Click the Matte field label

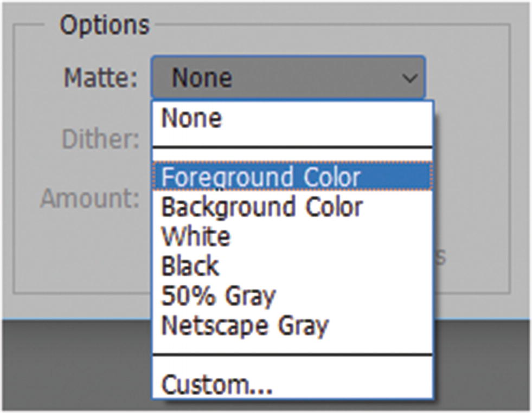tap(101, 78)
